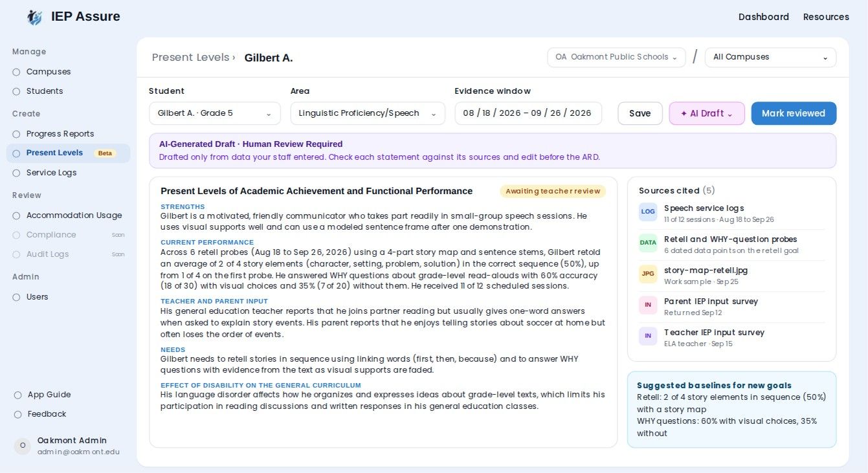
Task: Expand the Area dropdown for Linguistic Proficiency/Speech
Action: coord(368,113)
